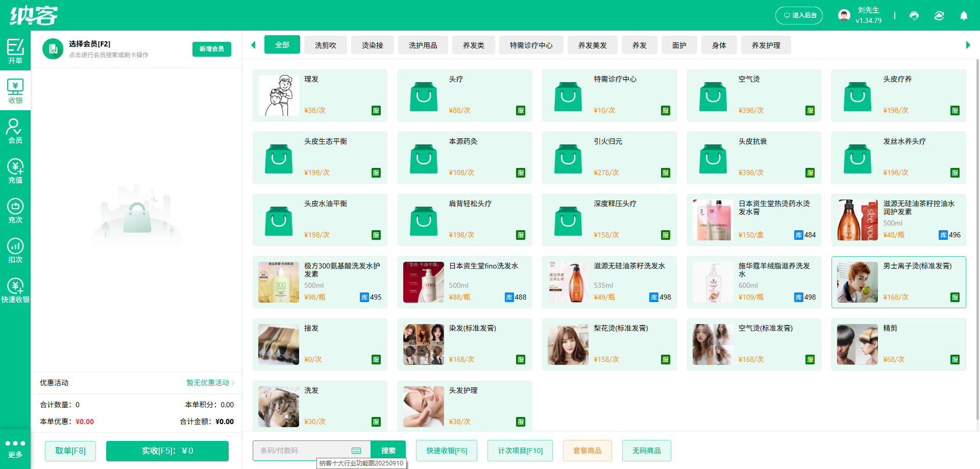Viewport: 980px width, 469px height.
Task: Click the 头发护理 service thumbnail
Action: tap(424, 407)
